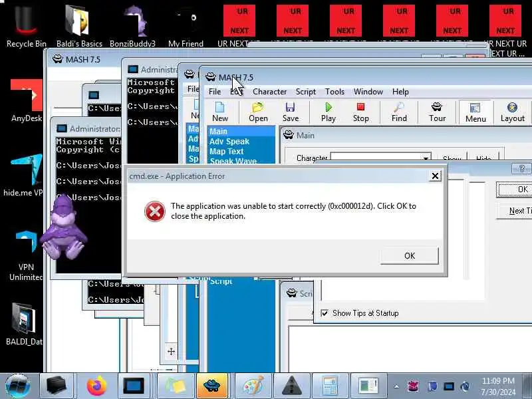Click the Firefox taskbar icon
The width and height of the screenshot is (532, 399).
(96, 386)
